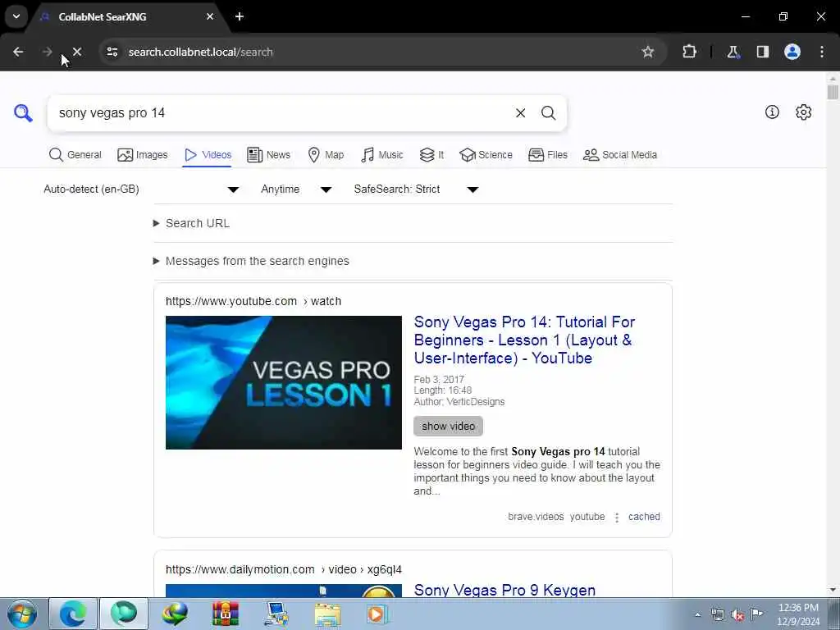Click 'Author: VerticDesigns' text

[x=459, y=402]
